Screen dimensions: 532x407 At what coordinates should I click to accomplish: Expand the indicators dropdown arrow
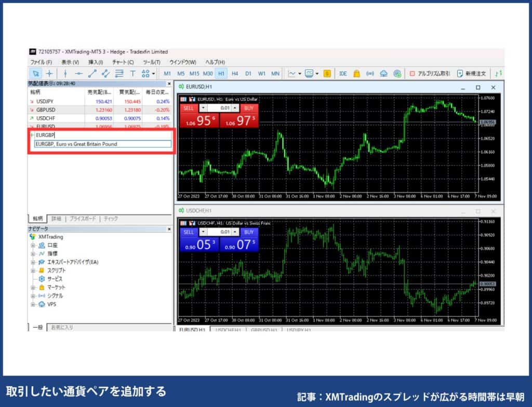(x=317, y=74)
